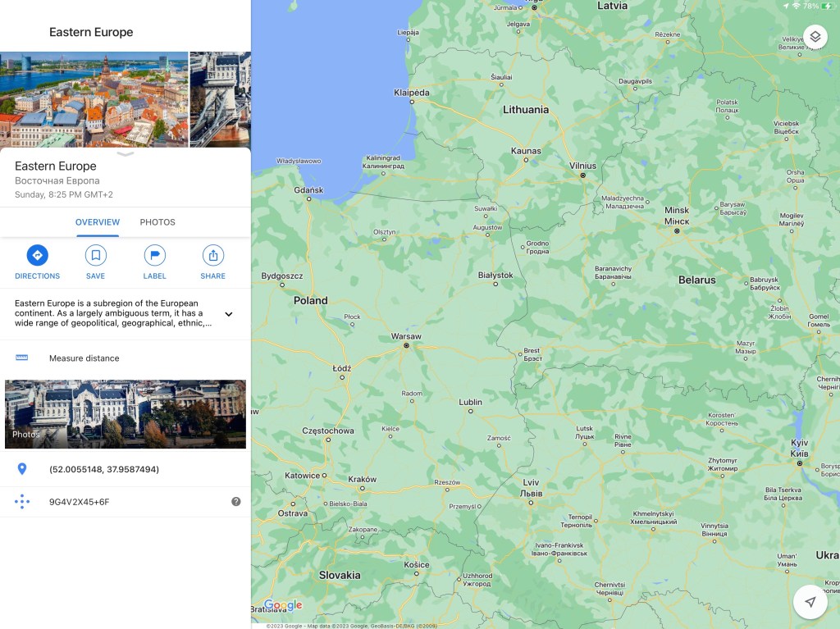Tap the Label flag icon
The height and width of the screenshot is (629, 840).
coord(154,255)
